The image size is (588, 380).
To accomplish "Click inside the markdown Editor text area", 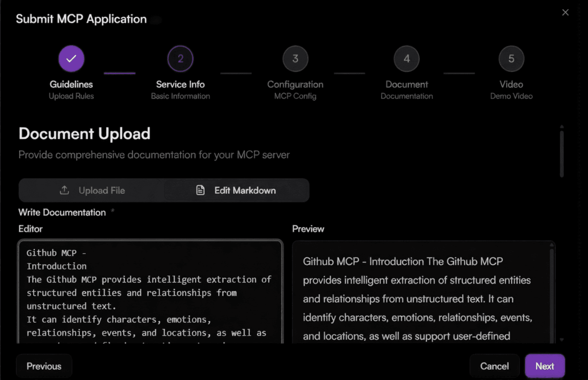I will [x=150, y=292].
